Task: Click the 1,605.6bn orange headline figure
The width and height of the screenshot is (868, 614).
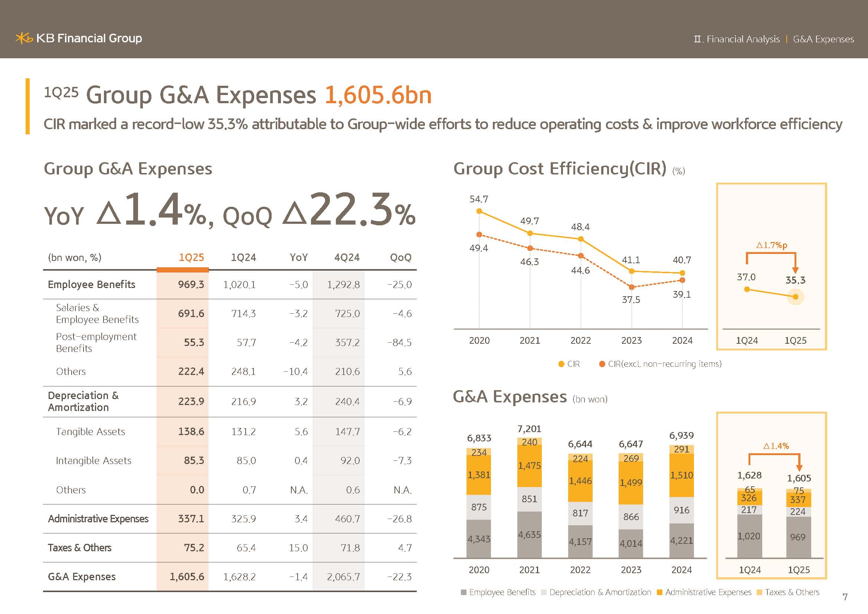Action: tap(378, 95)
